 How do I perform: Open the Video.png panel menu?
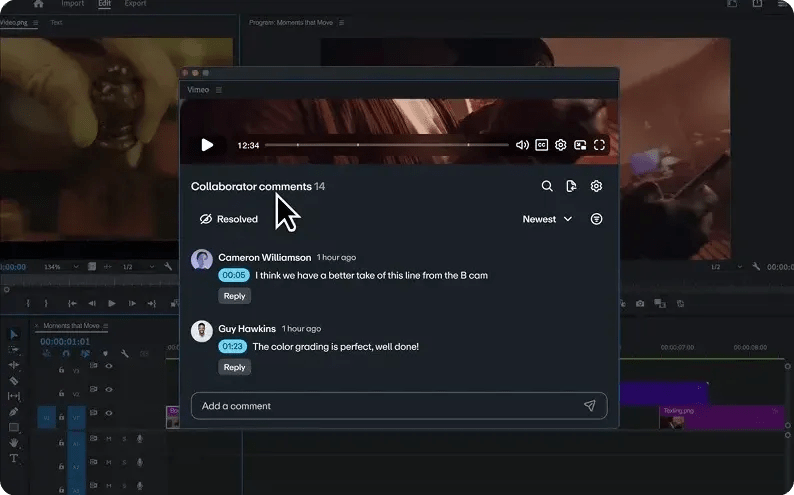[35, 23]
